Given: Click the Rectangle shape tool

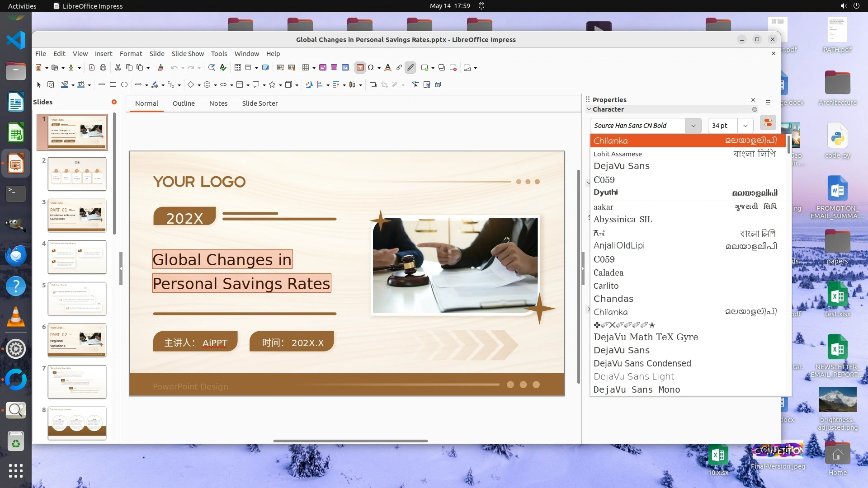Looking at the screenshot, I should pos(113,84).
